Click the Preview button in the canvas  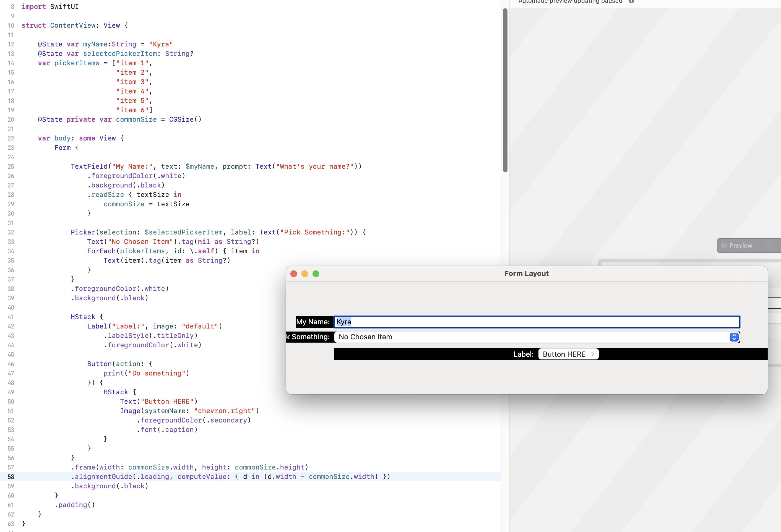pyautogui.click(x=737, y=245)
